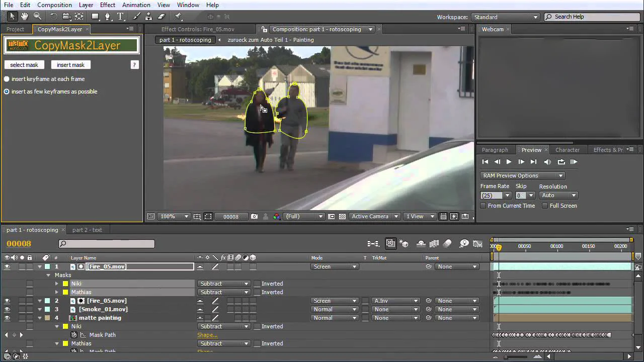This screenshot has height=362, width=644.
Task: Toggle the transparency grid icon
Action: (x=343, y=216)
